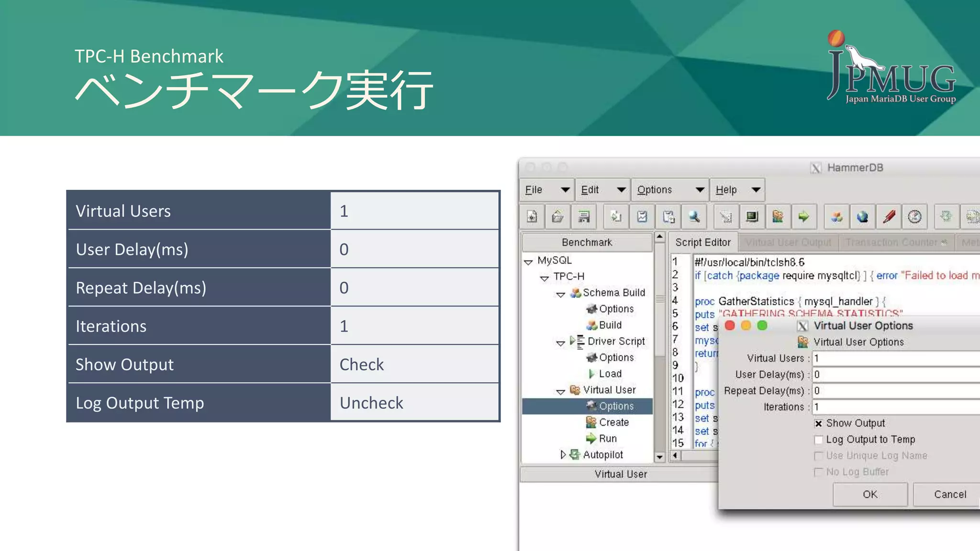Click the Repeat Delay(ms) input field
Image resolution: width=980 pixels, height=551 pixels.
pyautogui.click(x=896, y=391)
